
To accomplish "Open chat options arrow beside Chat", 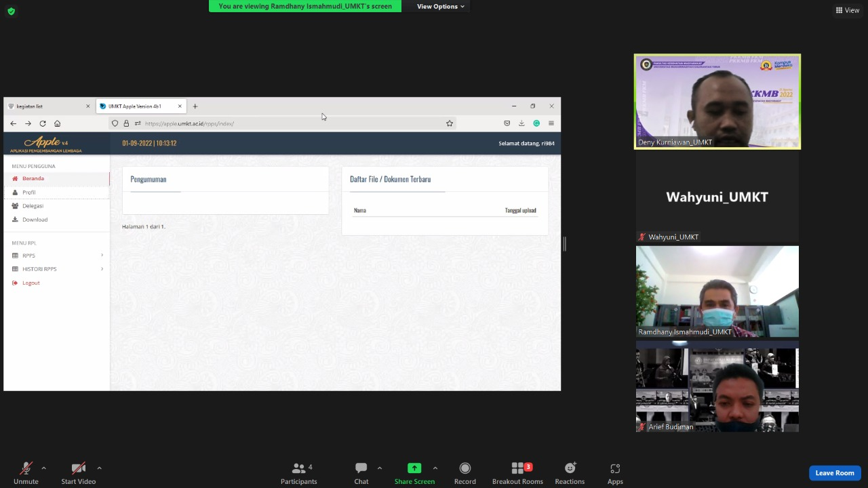I will pyautogui.click(x=379, y=468).
